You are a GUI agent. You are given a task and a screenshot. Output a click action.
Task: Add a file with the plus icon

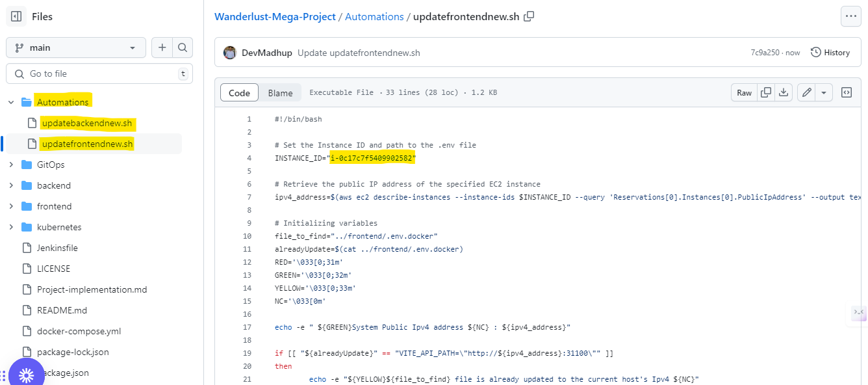[x=162, y=47]
